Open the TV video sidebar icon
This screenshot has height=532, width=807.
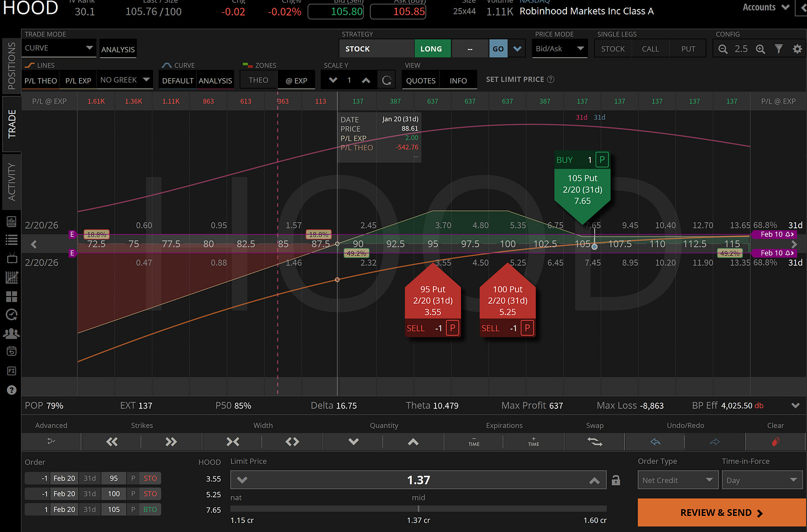[11, 259]
